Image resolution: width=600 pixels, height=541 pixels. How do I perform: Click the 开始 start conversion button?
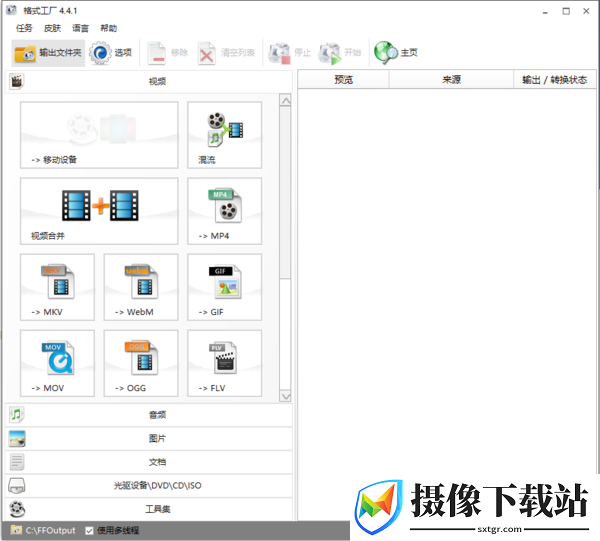click(x=340, y=53)
